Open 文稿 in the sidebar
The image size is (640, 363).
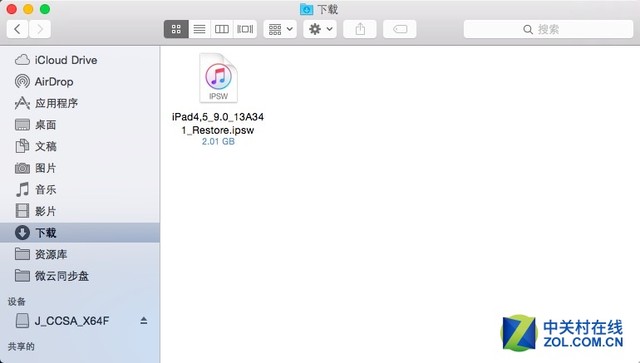tap(80, 146)
